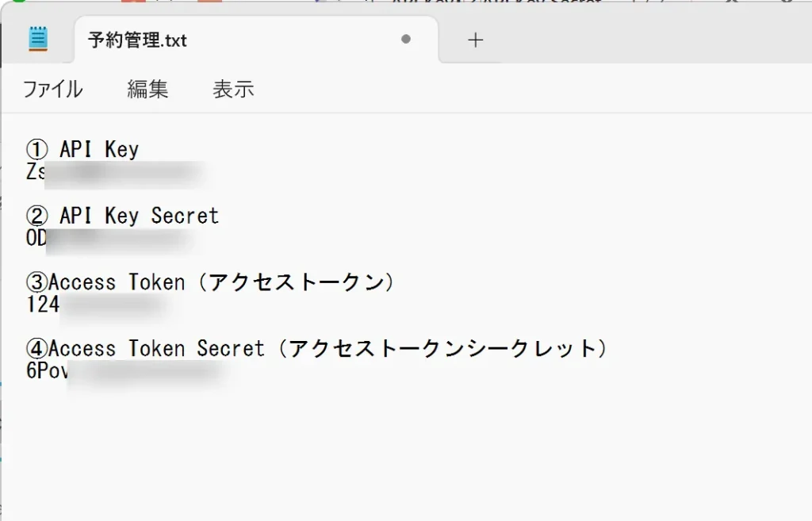812x521 pixels.
Task: Open the 編集 menu
Action: (147, 89)
